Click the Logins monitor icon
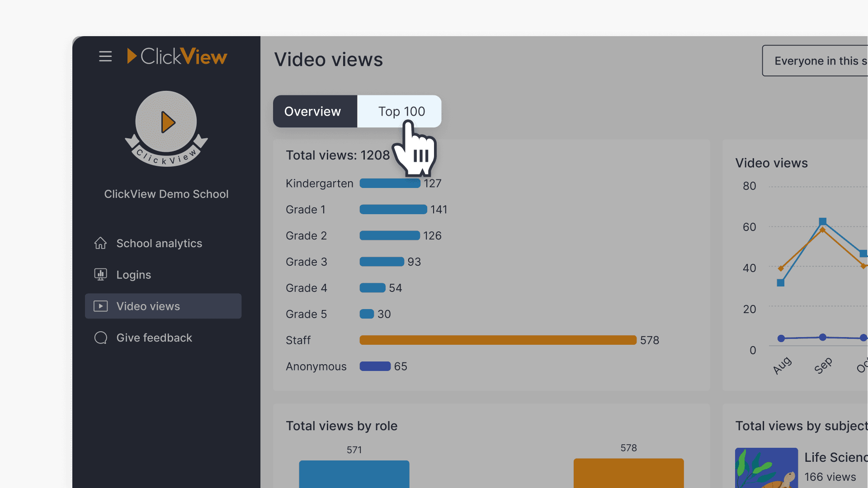The width and height of the screenshot is (868, 488). tap(100, 275)
